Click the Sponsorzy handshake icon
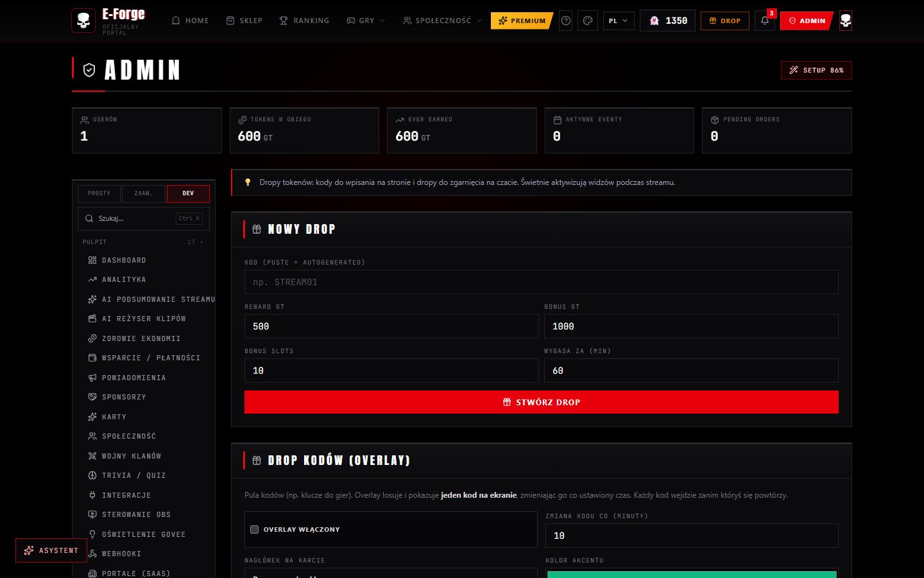Screen dimensions: 924x578 (92, 397)
